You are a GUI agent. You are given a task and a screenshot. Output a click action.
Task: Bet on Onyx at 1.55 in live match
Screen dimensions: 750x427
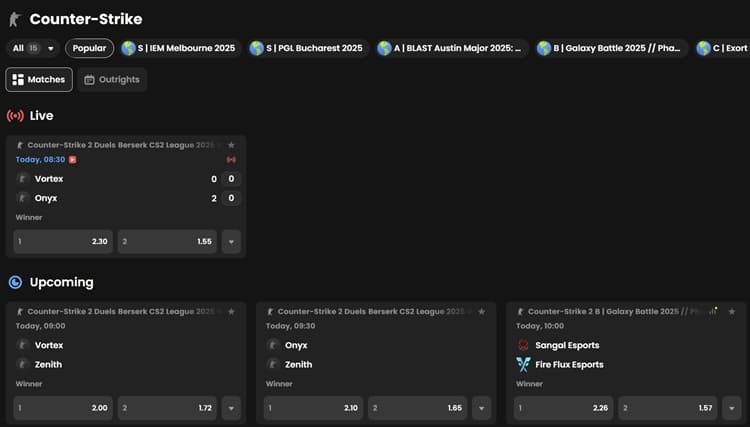coord(167,241)
